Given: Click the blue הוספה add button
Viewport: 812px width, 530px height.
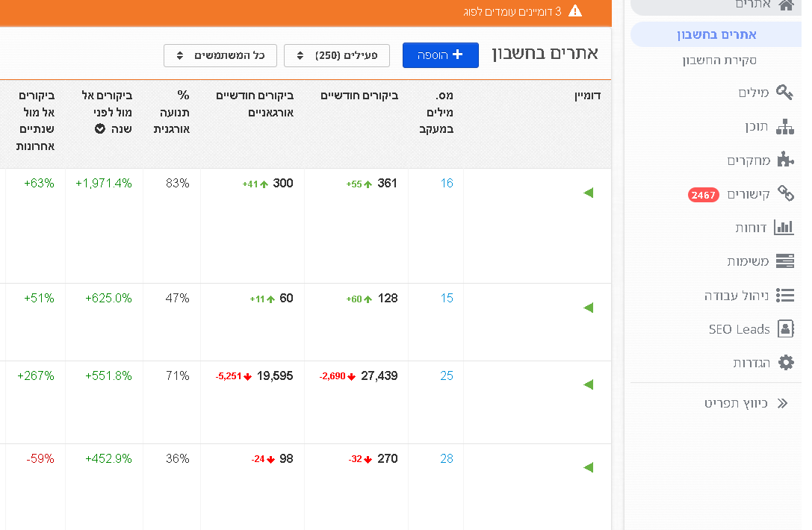Looking at the screenshot, I should (441, 54).
